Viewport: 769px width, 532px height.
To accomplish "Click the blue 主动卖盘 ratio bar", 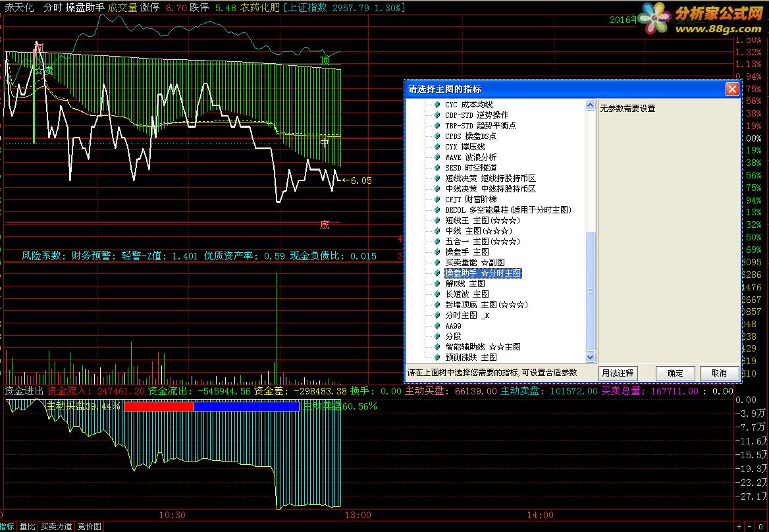I will (246, 406).
